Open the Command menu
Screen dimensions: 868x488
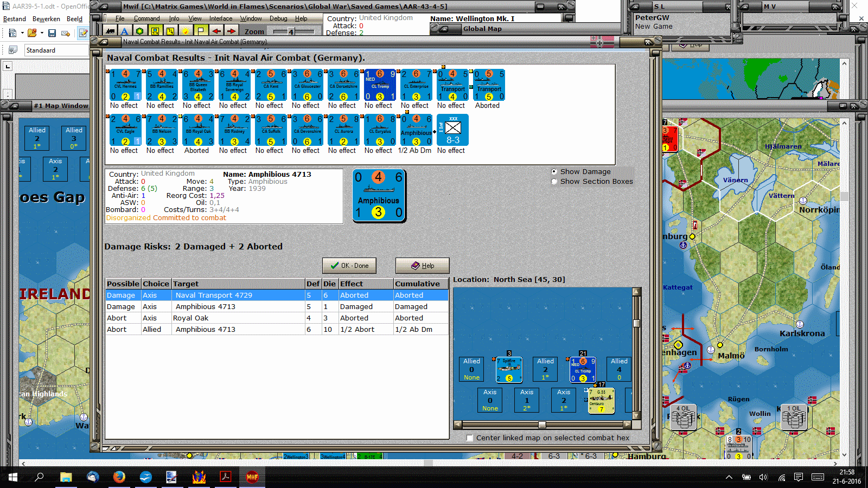pos(147,18)
